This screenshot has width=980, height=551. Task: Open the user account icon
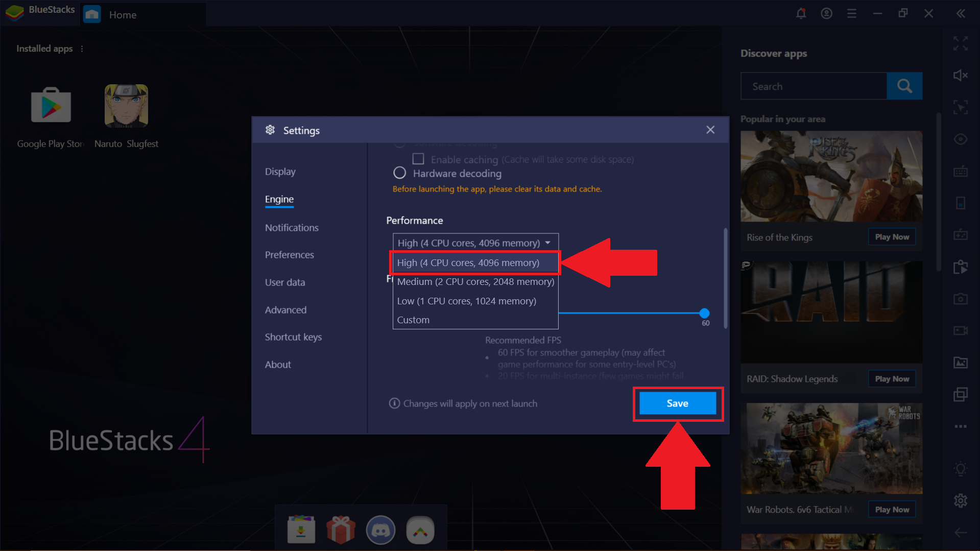tap(826, 14)
